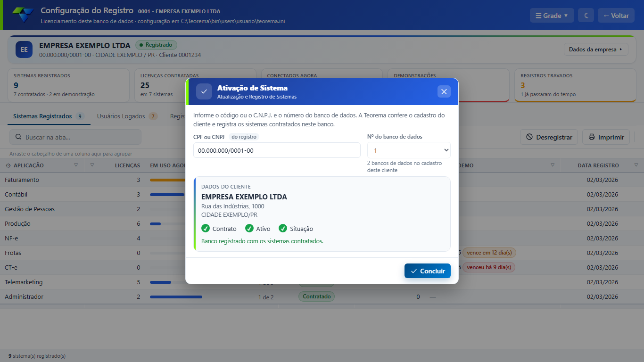Click the LICENÇAS column header
This screenshot has width=644, height=362.
pos(127,165)
